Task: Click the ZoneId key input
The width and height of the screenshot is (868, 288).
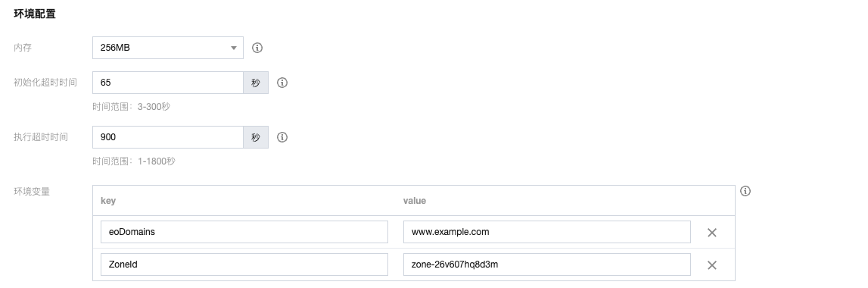Action: [244, 265]
